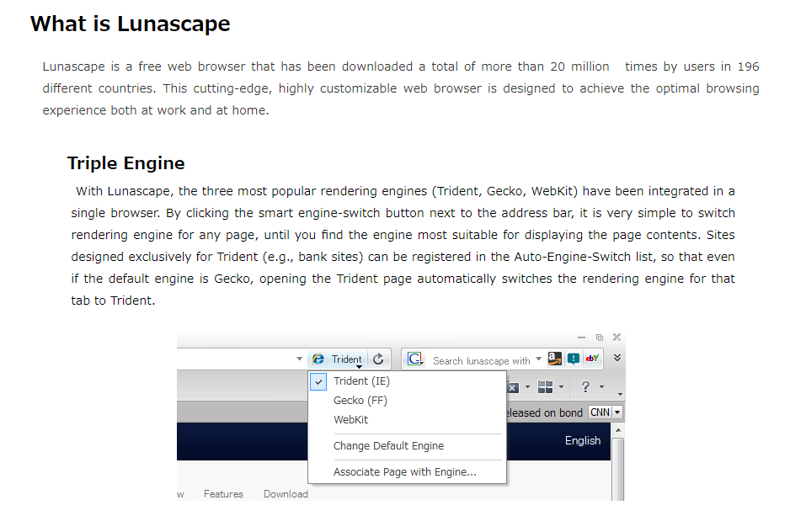
Task: Reload the page with the refresh icon
Action: coord(378,359)
